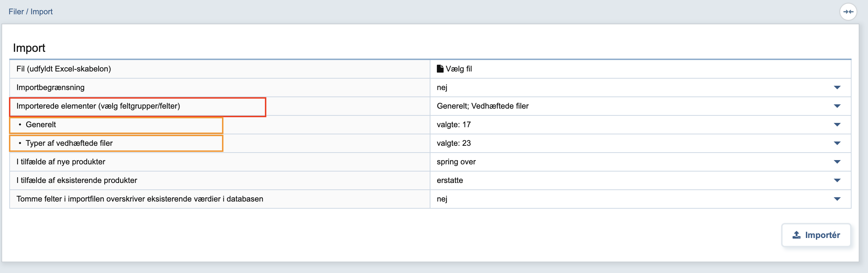Expand the Importerede elementer dropdown arrow

point(837,106)
